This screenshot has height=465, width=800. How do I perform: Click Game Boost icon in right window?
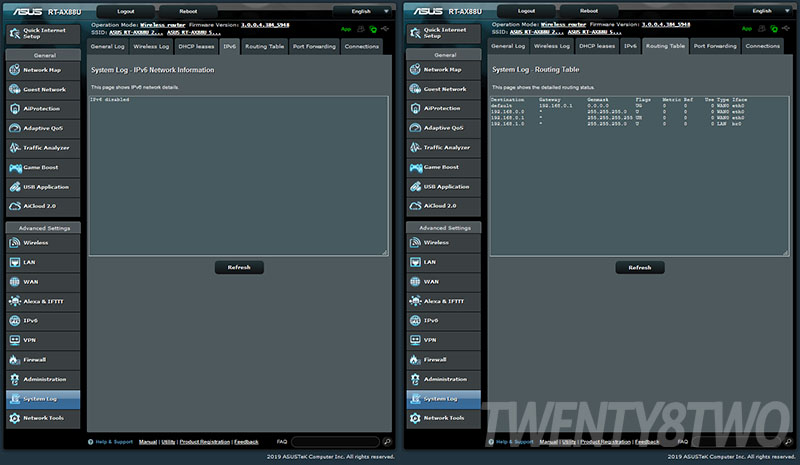(415, 167)
